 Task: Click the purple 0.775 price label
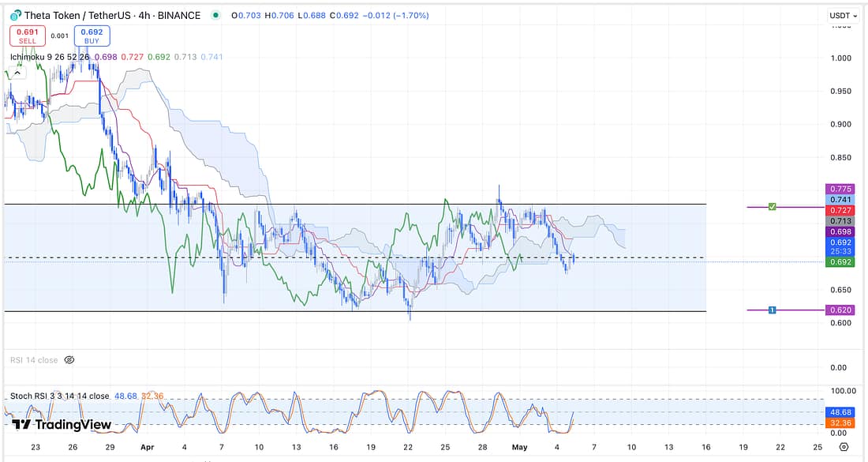(837, 189)
